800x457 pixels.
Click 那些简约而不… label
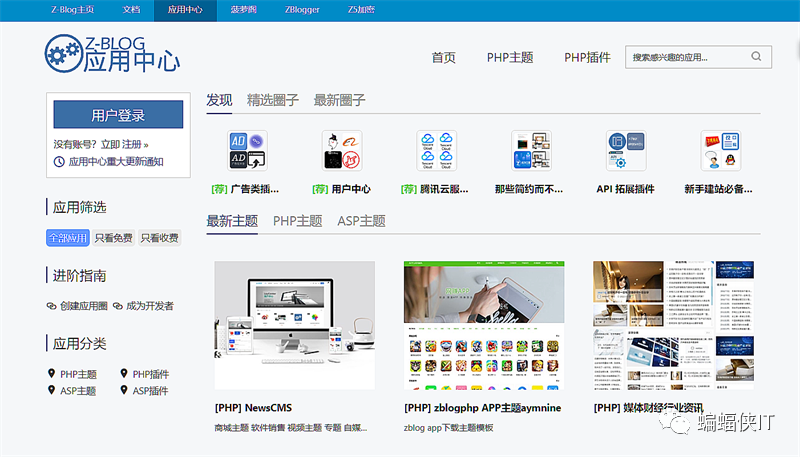click(x=529, y=189)
